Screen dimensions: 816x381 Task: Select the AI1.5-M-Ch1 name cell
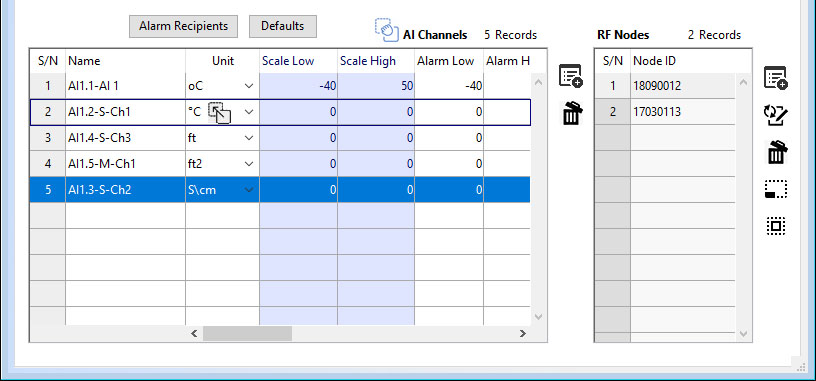125,164
